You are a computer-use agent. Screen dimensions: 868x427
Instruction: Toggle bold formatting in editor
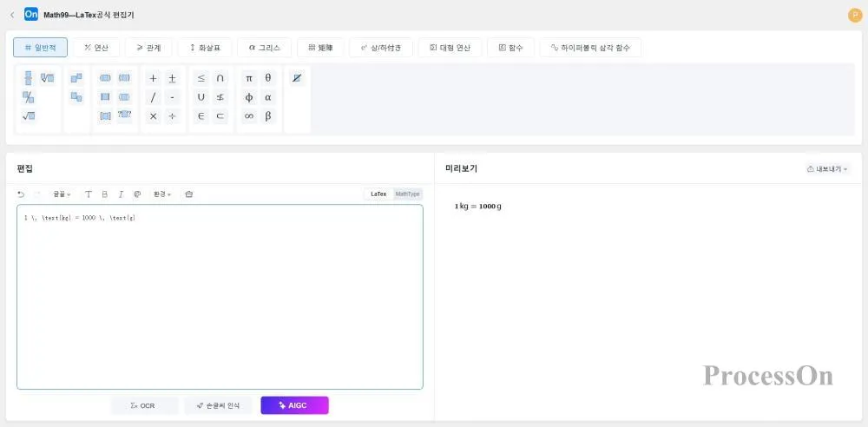click(104, 194)
